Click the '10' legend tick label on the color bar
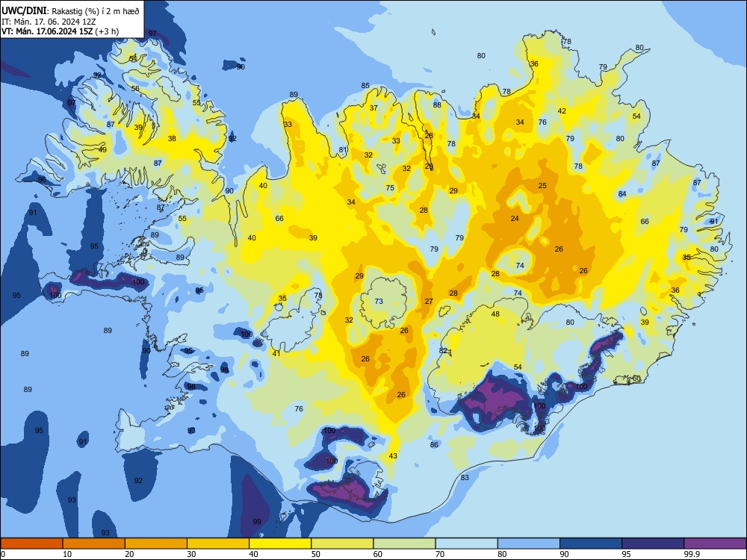The image size is (747, 560). [x=67, y=554]
